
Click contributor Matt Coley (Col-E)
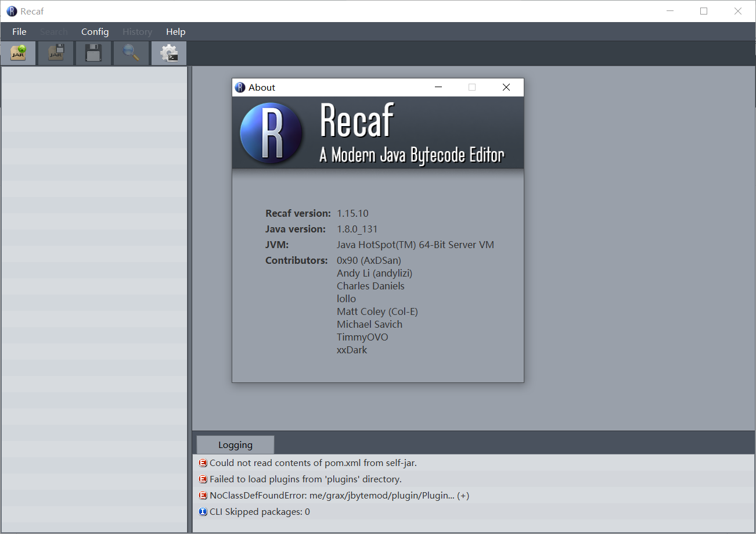coord(377,311)
